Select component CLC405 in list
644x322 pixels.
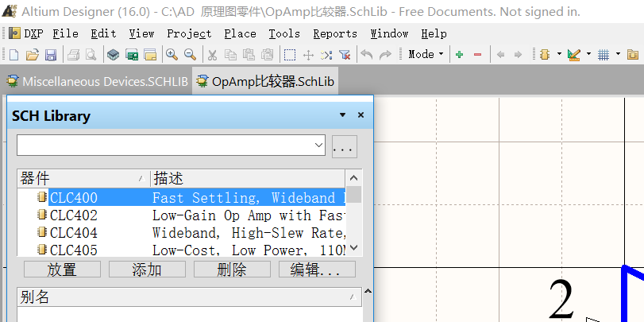(182, 249)
